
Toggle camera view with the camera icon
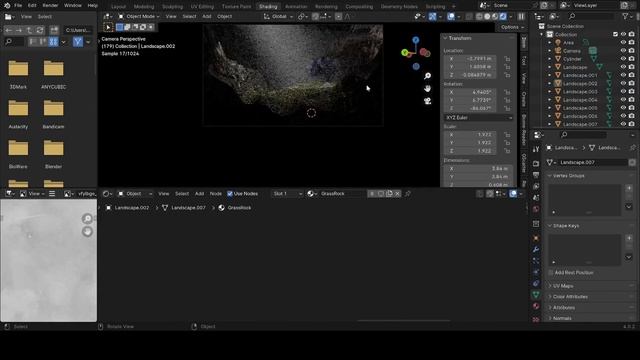427,101
